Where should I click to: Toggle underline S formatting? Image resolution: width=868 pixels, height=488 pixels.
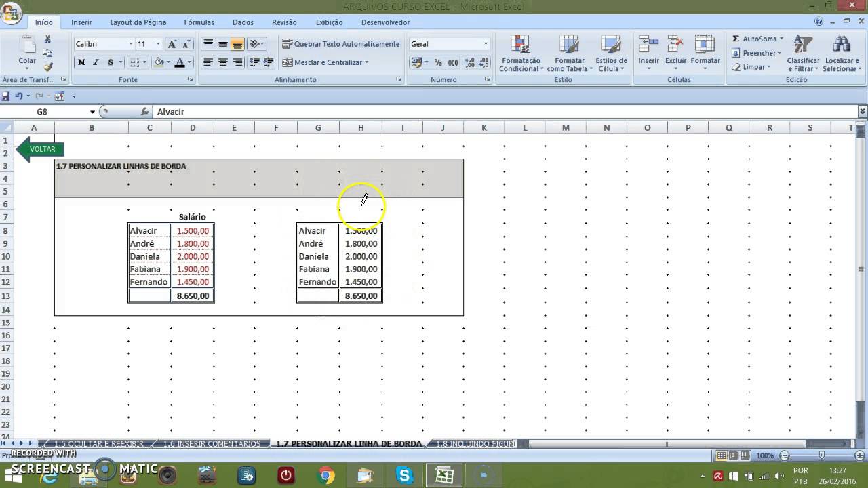111,62
